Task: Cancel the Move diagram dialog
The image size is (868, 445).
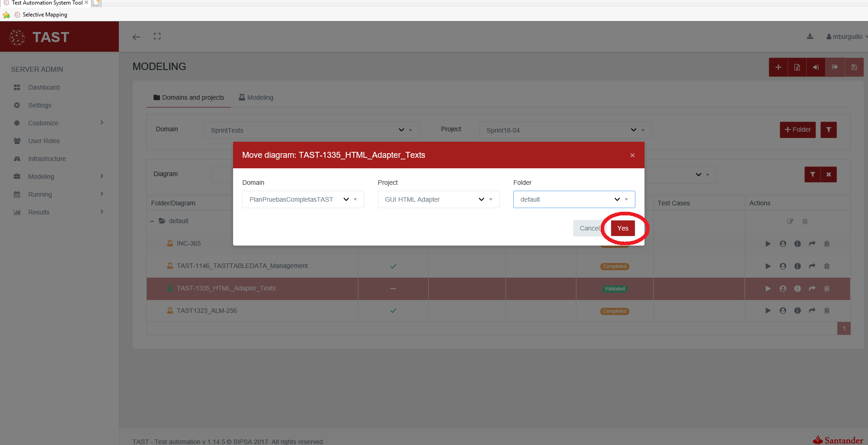Action: click(589, 228)
